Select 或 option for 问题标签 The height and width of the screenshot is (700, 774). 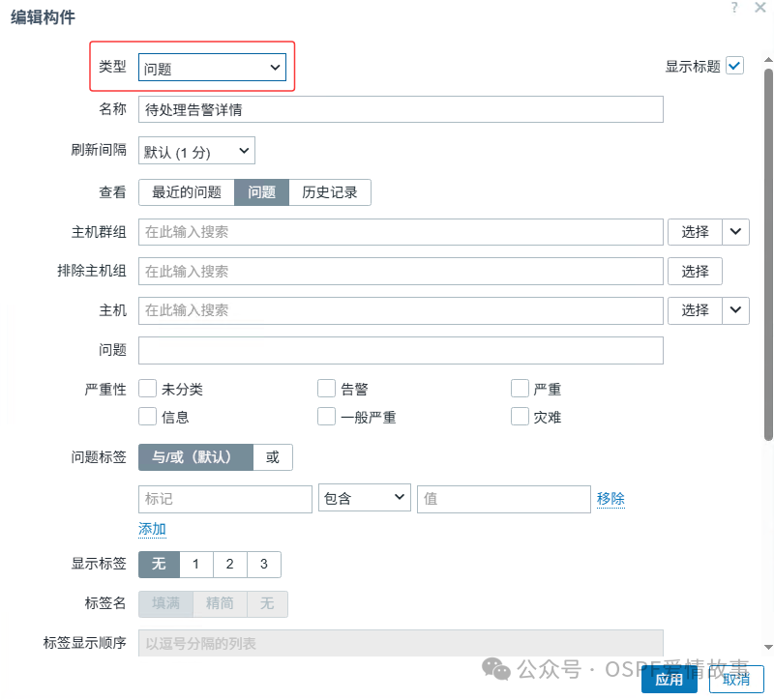point(273,457)
